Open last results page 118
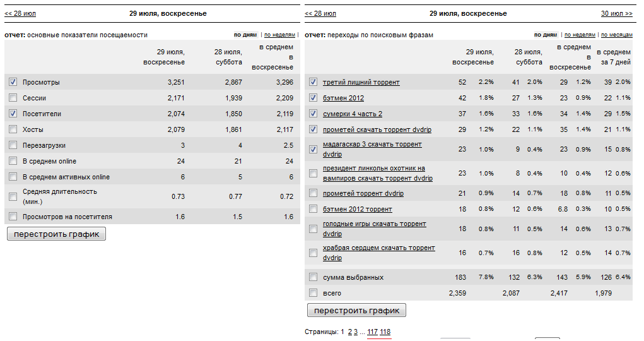 click(x=385, y=332)
